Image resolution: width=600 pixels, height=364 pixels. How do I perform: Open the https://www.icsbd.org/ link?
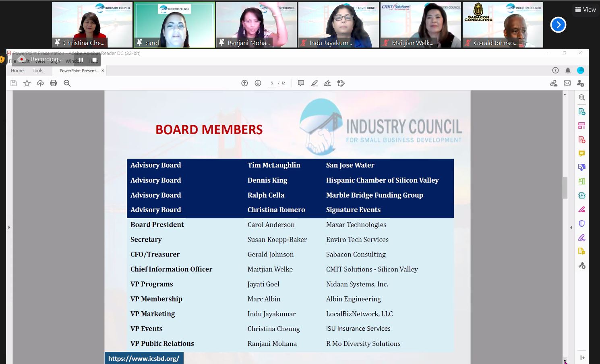point(144,358)
